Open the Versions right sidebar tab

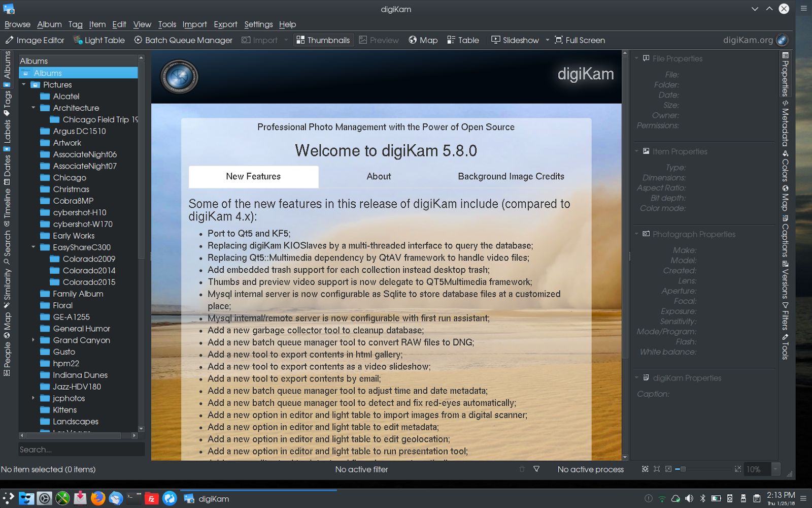pos(785,279)
